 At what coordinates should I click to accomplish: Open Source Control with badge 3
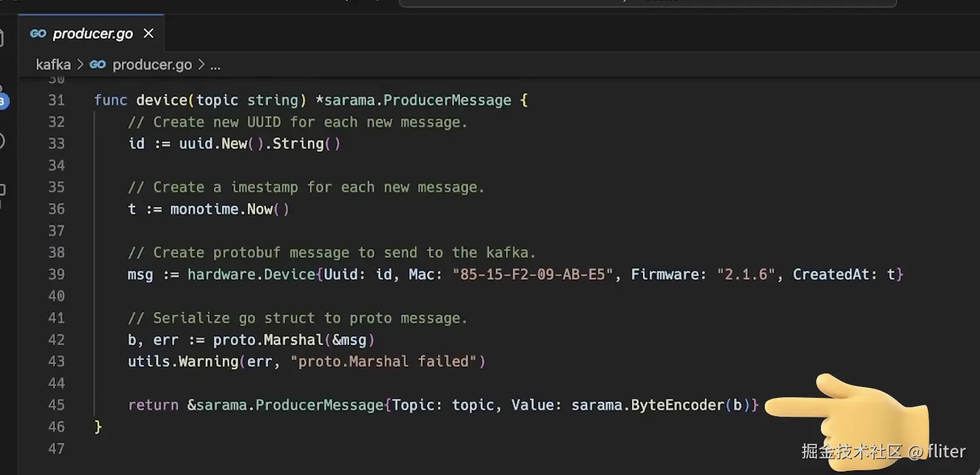coord(2,101)
